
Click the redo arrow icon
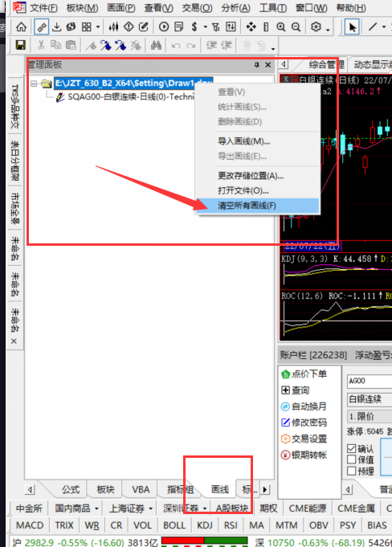pos(190,45)
